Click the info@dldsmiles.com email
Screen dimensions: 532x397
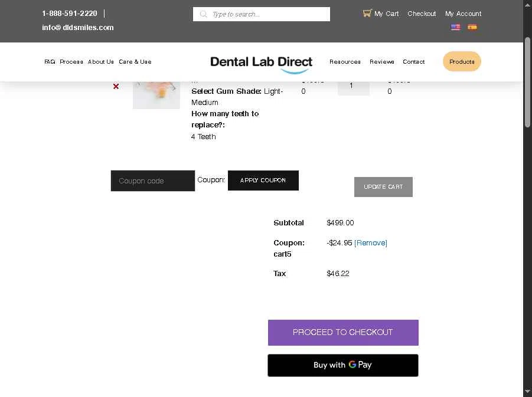[78, 28]
